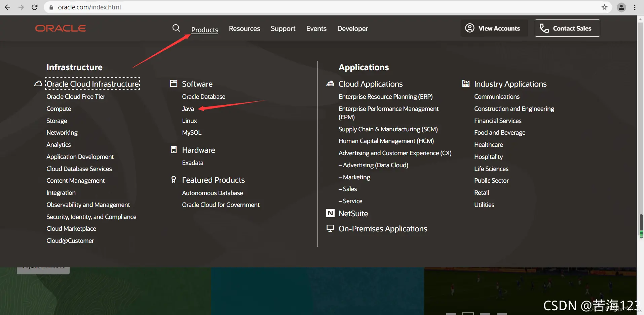Click the Featured Products ribbon icon
Image resolution: width=644 pixels, height=315 pixels.
coord(174,180)
